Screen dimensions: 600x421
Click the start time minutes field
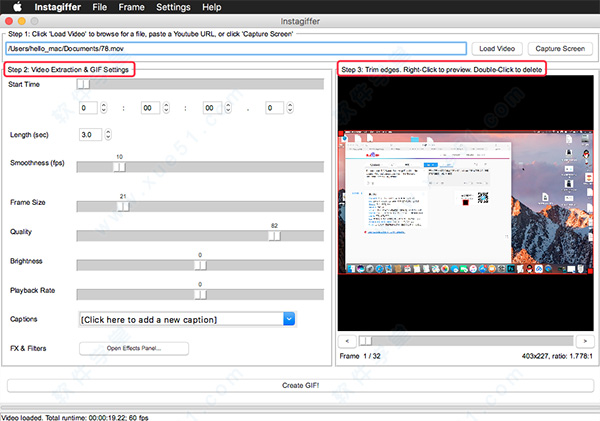150,108
